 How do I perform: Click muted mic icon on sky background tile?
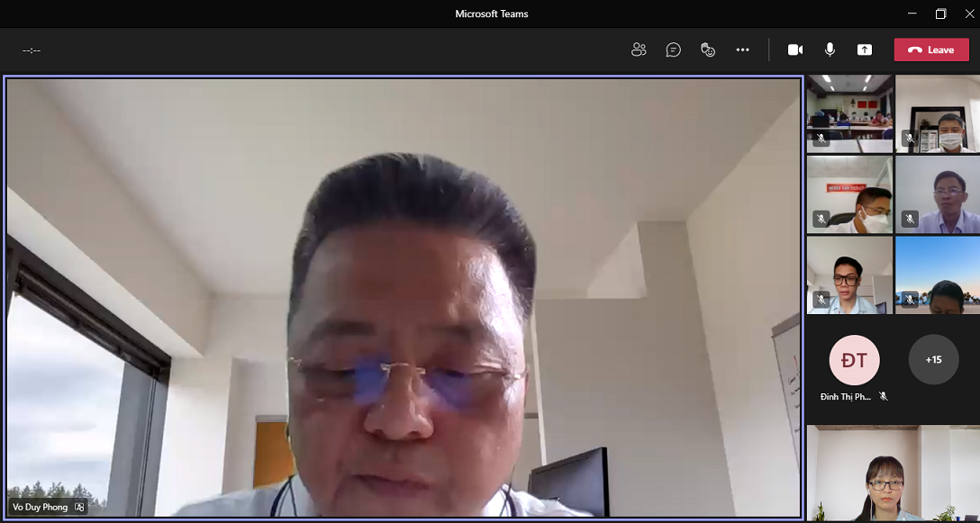910,300
